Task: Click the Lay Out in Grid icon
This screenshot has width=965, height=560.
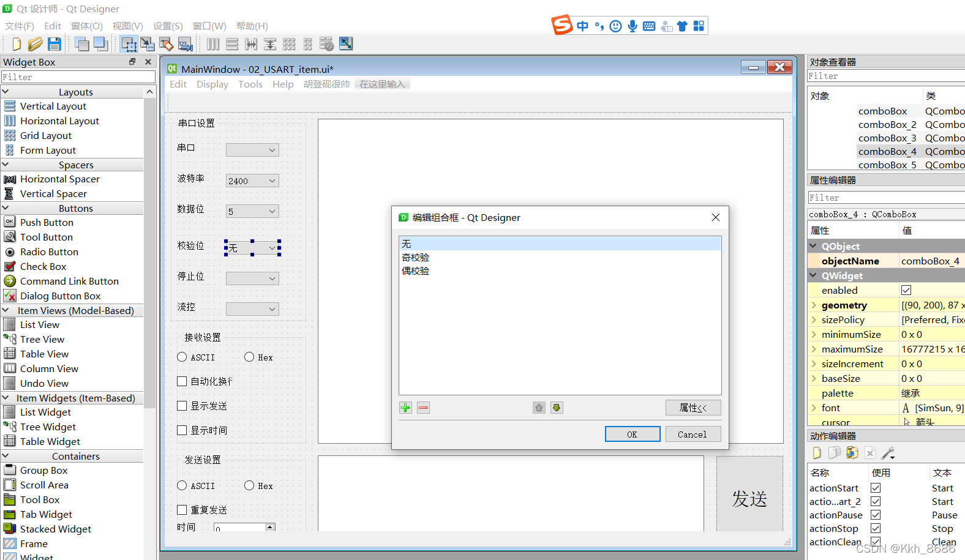Action: point(289,44)
